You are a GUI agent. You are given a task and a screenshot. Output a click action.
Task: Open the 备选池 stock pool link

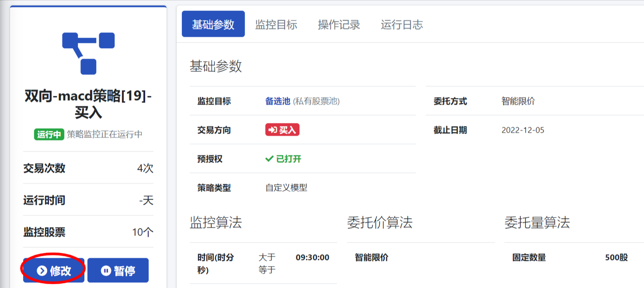pos(278,101)
